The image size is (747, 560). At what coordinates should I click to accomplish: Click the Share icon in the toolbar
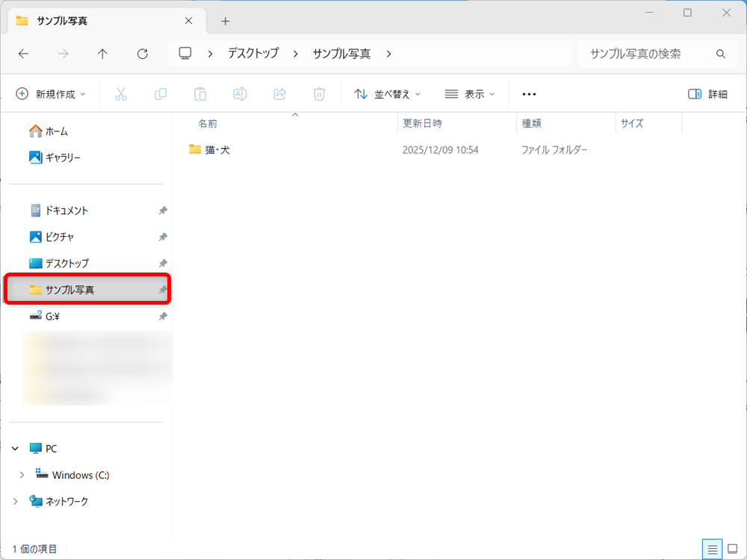tap(279, 94)
